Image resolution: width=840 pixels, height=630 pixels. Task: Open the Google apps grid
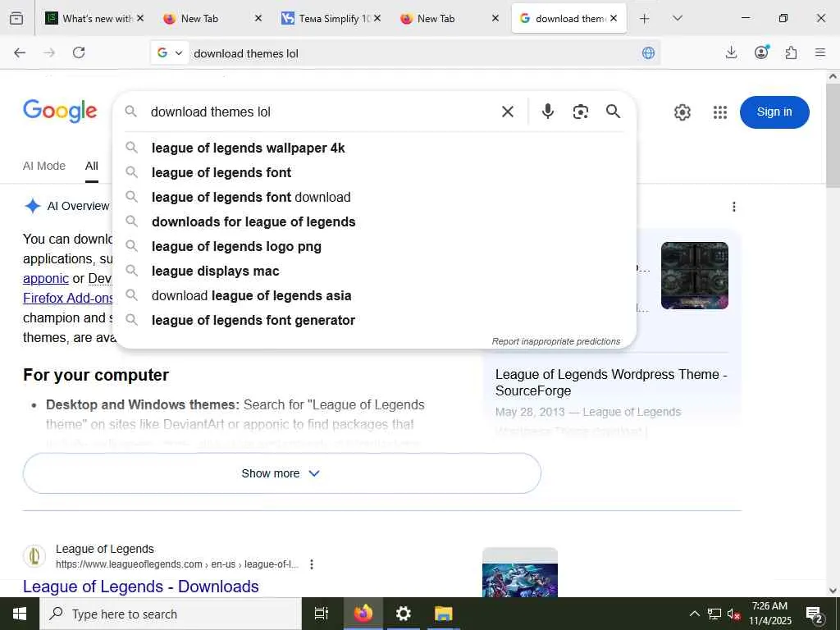[720, 112]
